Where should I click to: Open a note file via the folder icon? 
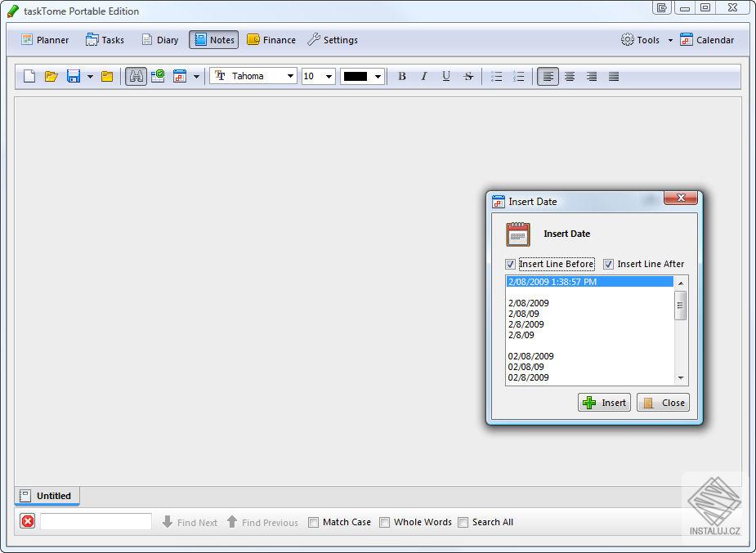pyautogui.click(x=51, y=76)
